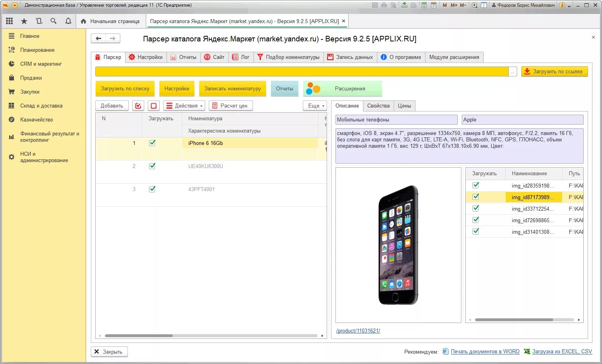602x364 pixels.
Task: Switch to Запись данных tab
Action: click(x=350, y=57)
